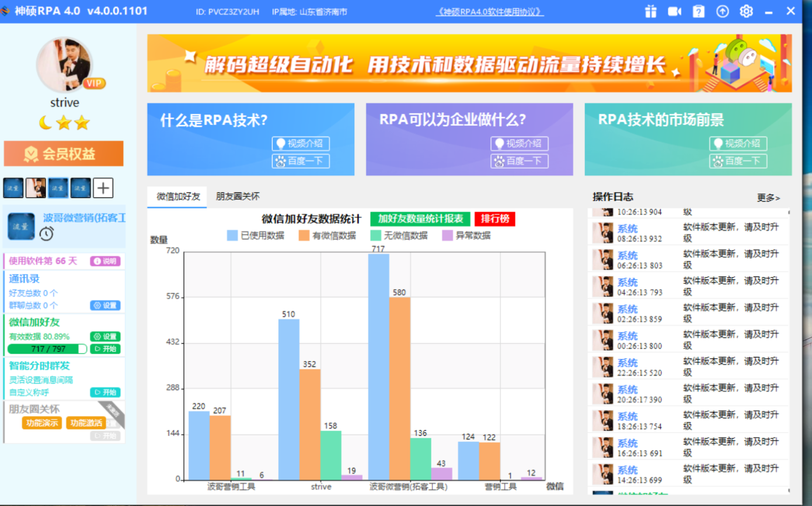Click log avatar icon at 18:26:13
Viewport: 812px width, 506px height.
coord(602,421)
